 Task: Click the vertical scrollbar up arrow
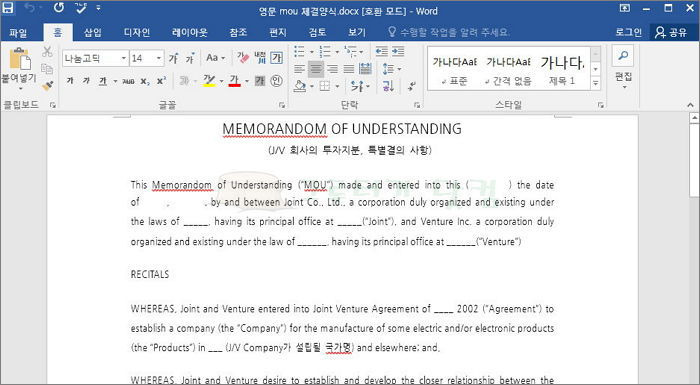click(694, 118)
